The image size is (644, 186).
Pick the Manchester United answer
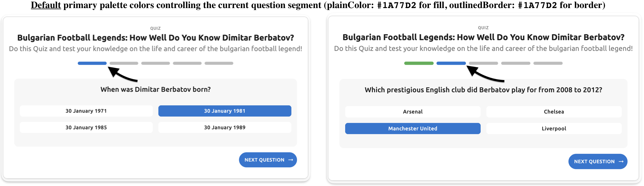(413, 128)
